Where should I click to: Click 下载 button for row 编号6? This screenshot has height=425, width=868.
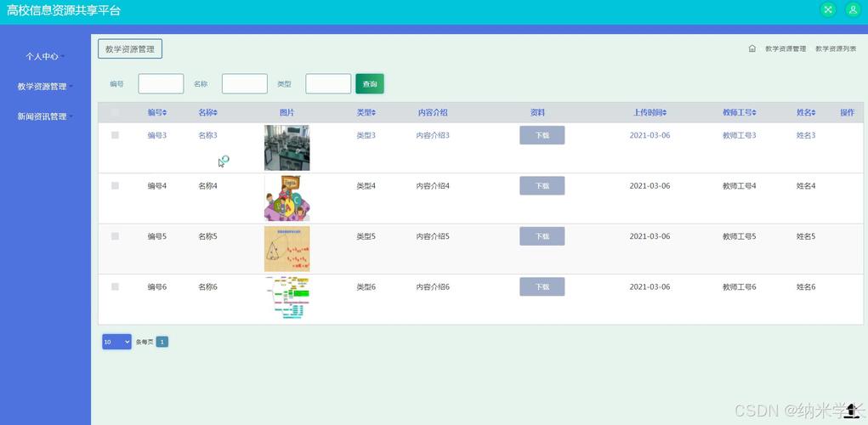coord(542,286)
